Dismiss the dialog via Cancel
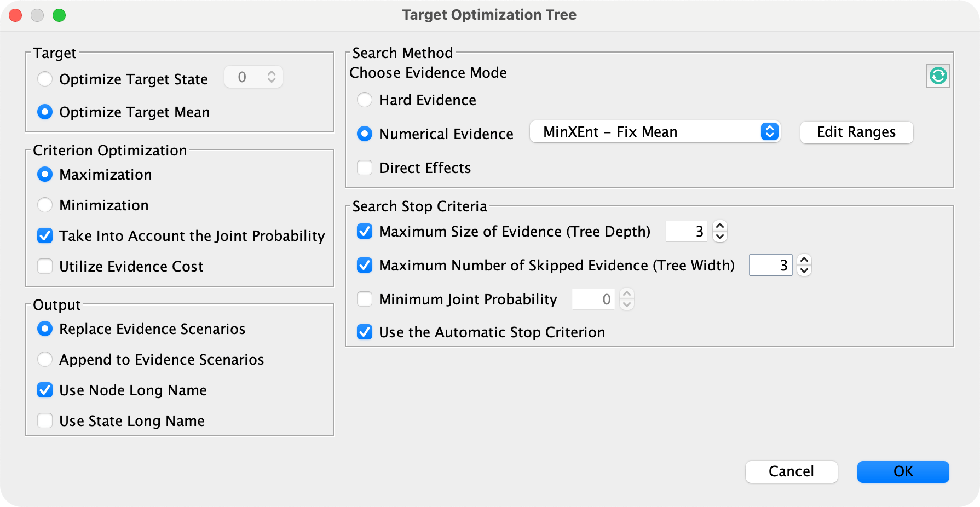The width and height of the screenshot is (980, 507). 791,471
